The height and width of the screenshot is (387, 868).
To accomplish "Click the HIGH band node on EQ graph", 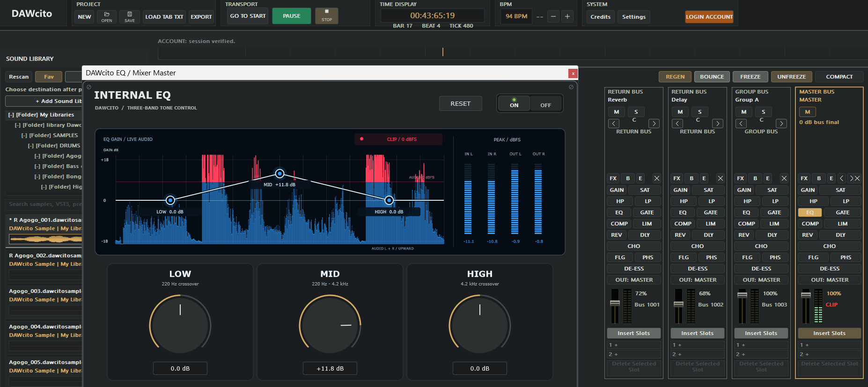I will click(x=389, y=200).
